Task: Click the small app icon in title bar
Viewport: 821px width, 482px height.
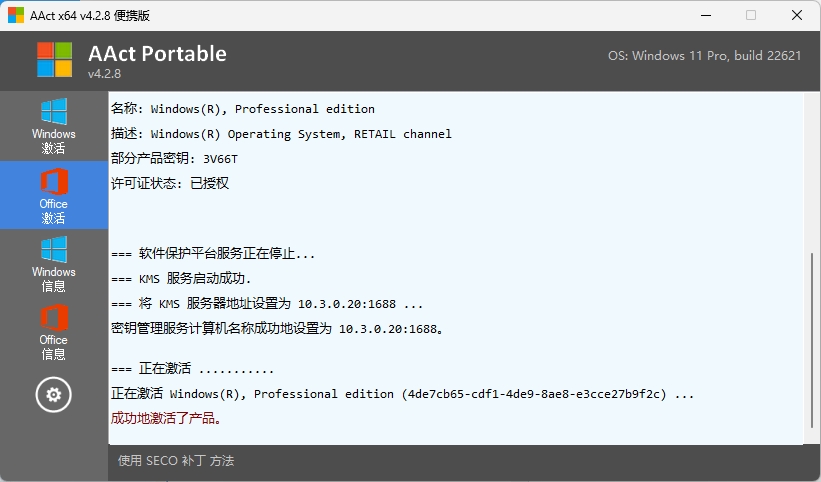Action: (16, 15)
